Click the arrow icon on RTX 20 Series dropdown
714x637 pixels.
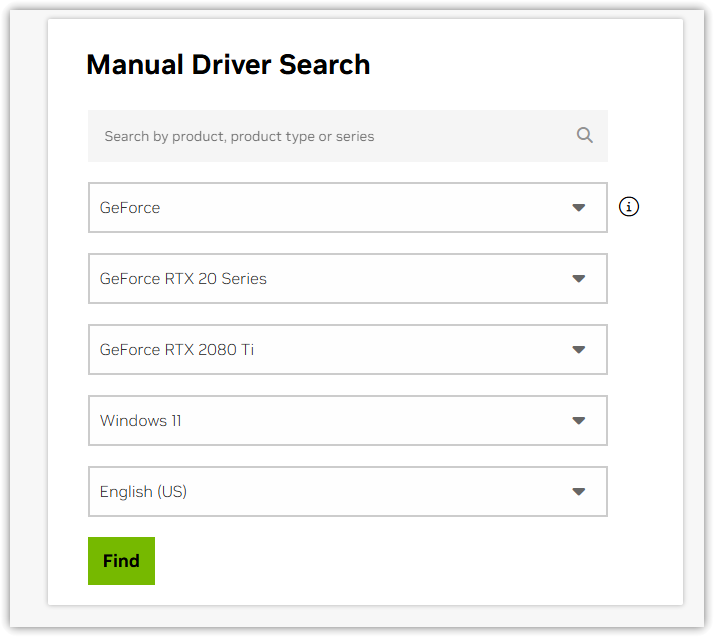(578, 279)
